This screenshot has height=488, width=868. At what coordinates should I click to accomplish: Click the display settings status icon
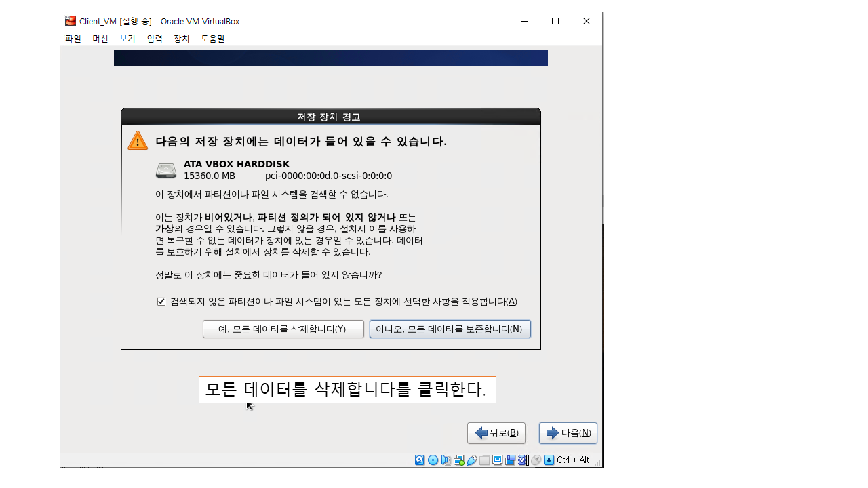point(498,460)
